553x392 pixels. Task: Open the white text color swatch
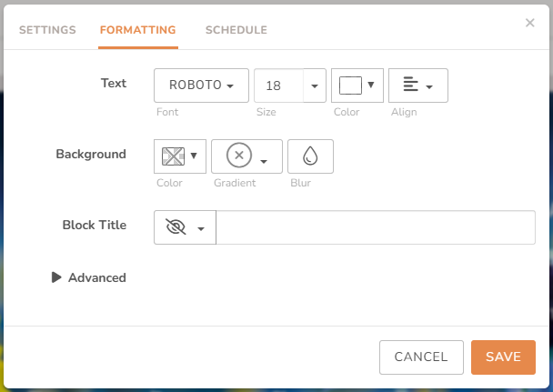(x=350, y=85)
